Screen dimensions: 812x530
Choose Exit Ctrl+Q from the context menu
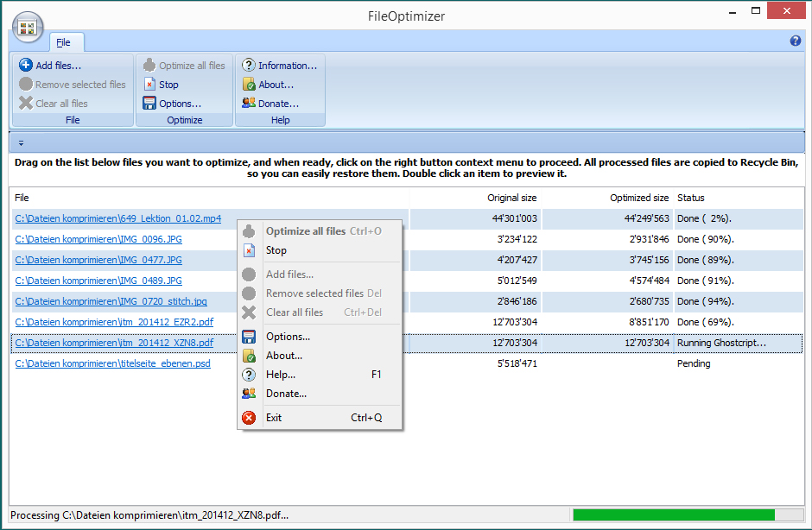click(x=320, y=418)
